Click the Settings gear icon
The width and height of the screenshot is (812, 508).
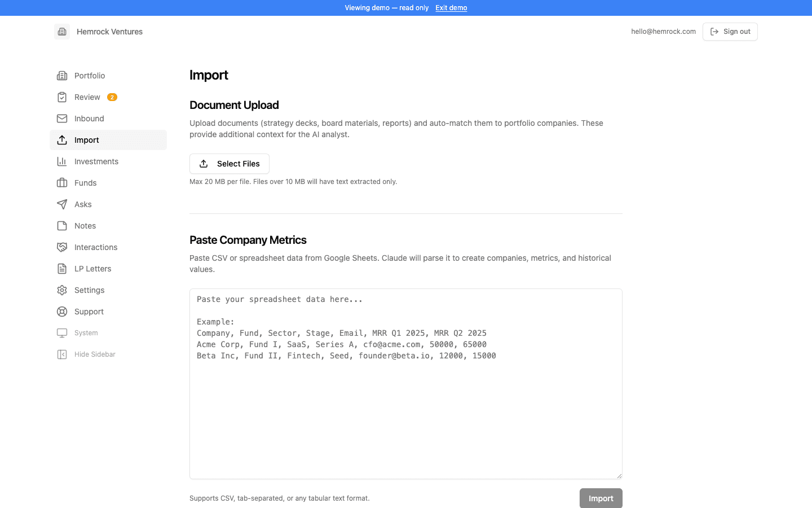tap(62, 290)
